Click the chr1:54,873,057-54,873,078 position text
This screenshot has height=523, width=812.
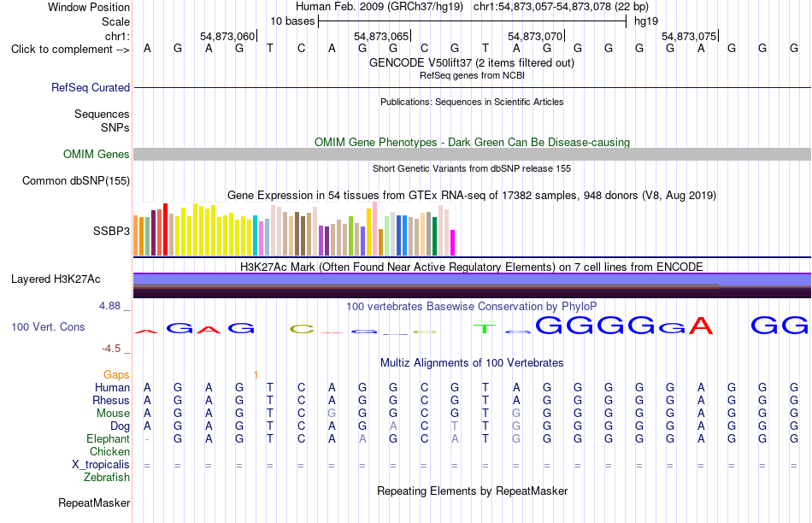(561, 7)
